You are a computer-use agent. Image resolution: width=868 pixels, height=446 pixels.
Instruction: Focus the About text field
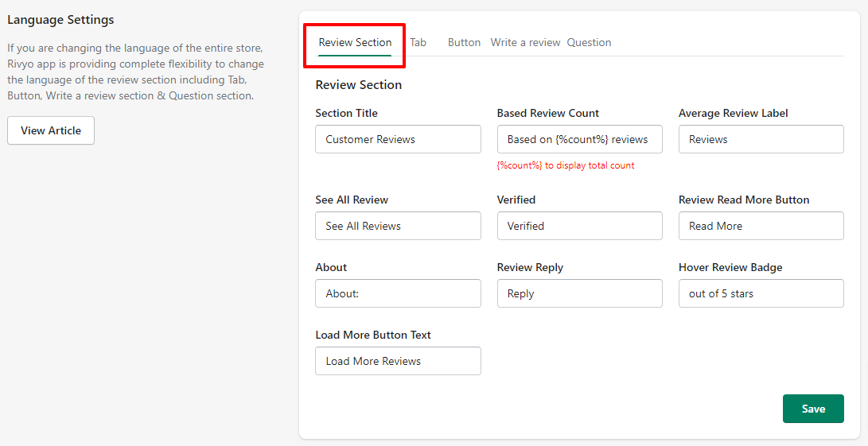pyautogui.click(x=398, y=293)
